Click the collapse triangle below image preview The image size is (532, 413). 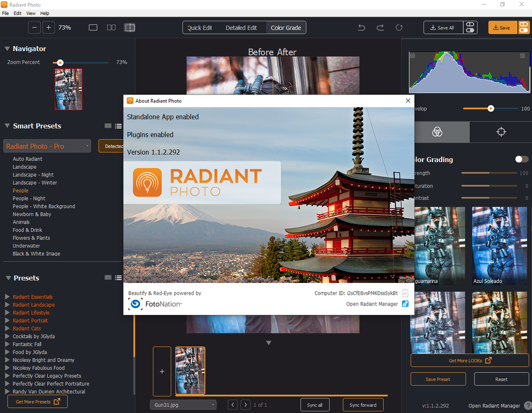pyautogui.click(x=269, y=343)
